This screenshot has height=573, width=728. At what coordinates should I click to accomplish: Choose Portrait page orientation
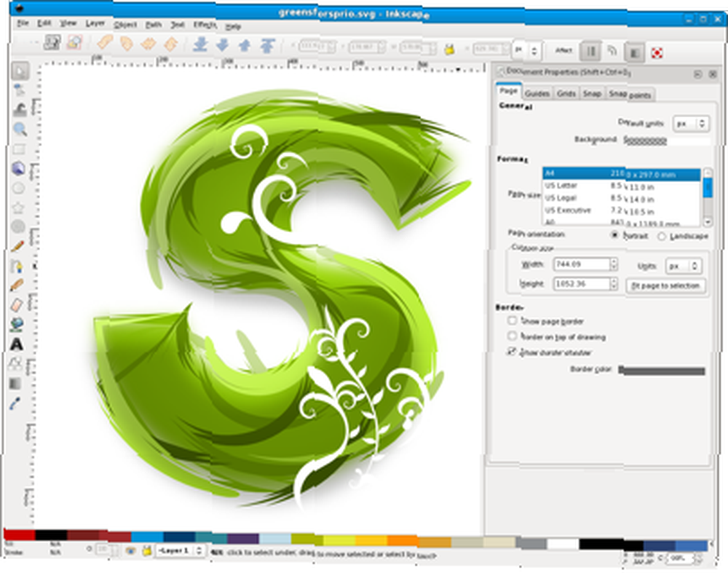[614, 235]
